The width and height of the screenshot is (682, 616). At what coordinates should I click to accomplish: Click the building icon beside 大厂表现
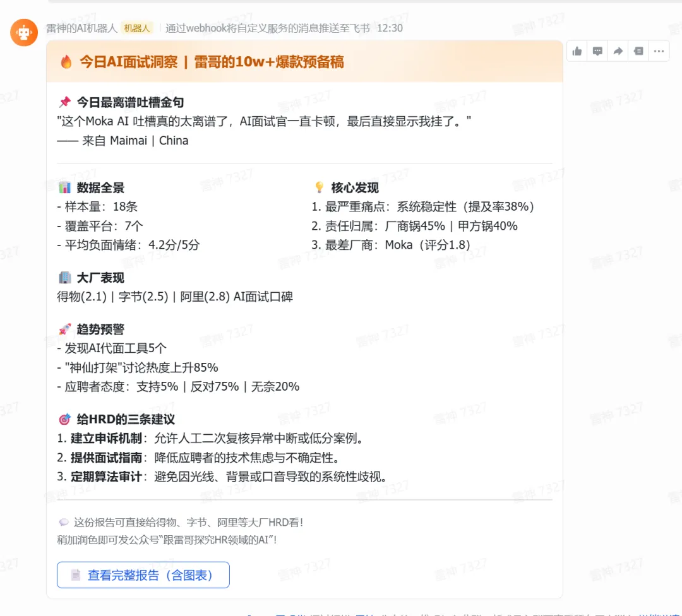(x=65, y=277)
